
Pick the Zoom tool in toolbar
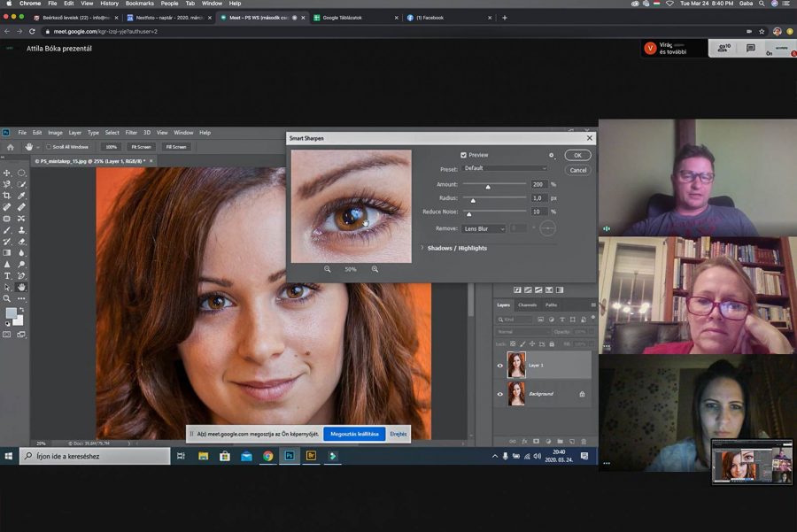(7, 298)
